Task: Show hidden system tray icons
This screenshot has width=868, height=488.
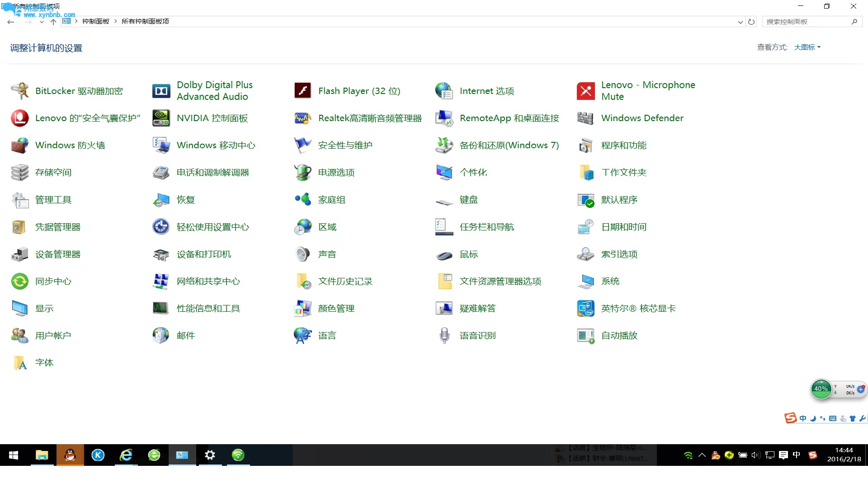Action: (x=702, y=455)
